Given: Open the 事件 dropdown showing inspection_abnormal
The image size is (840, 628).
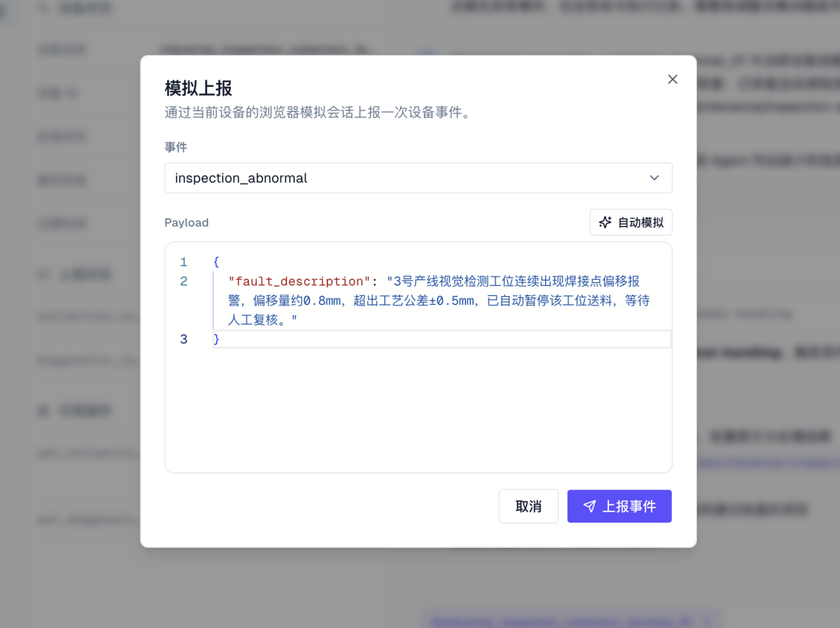Looking at the screenshot, I should coord(418,178).
